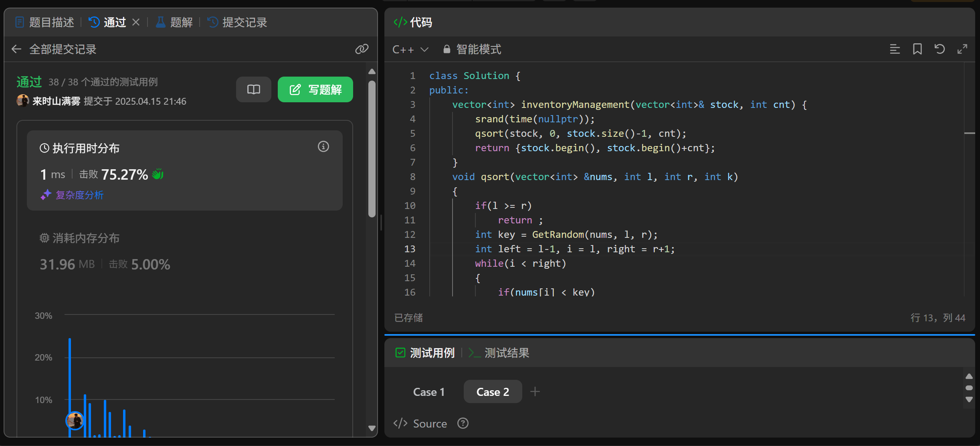Click the bookmark icon in code toolbar
The image size is (980, 446).
(917, 49)
